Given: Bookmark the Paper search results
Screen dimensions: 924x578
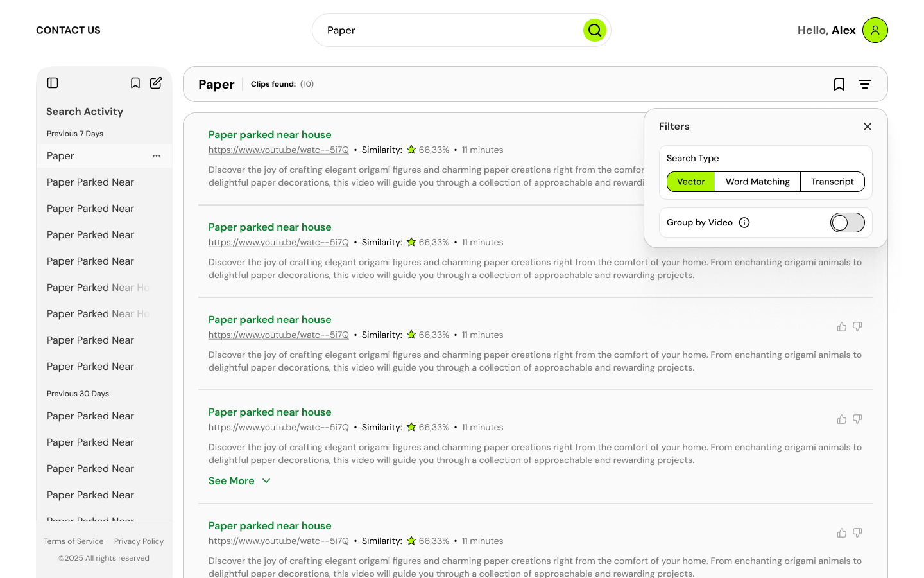Looking at the screenshot, I should point(839,84).
